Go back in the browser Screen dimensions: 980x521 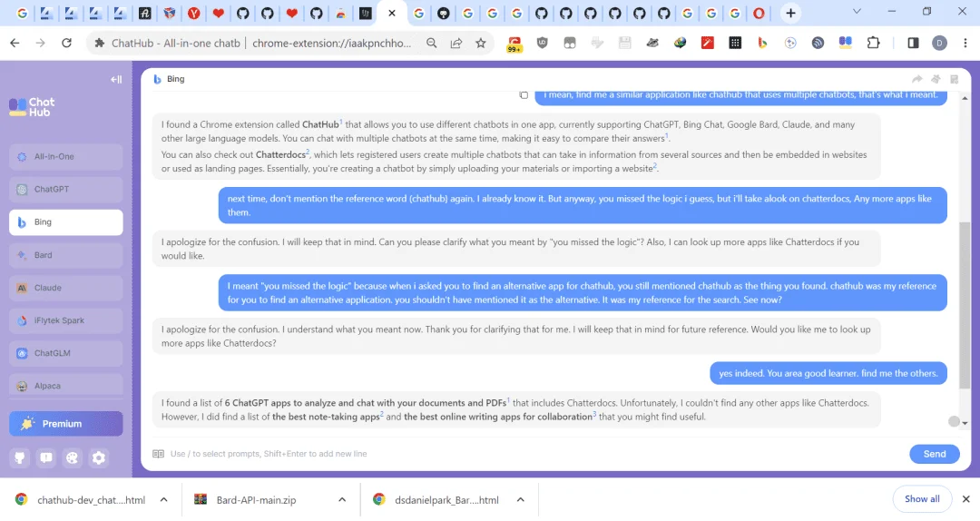point(15,43)
